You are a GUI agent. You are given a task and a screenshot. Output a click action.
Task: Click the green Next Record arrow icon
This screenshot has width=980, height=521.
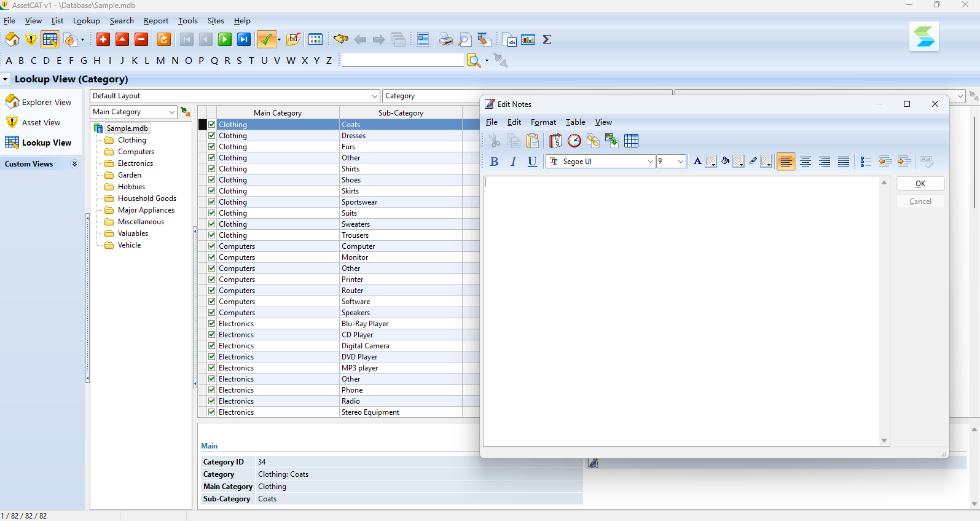(x=225, y=39)
